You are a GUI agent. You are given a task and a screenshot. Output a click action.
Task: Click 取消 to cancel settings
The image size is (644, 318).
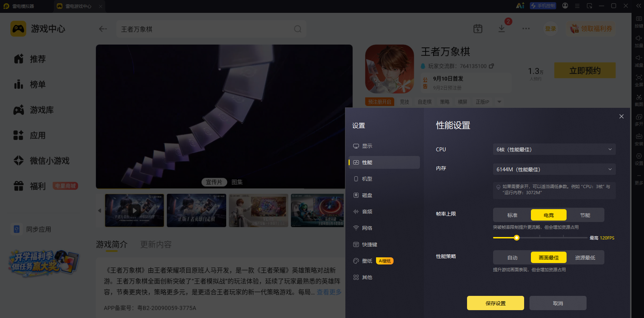tap(558, 303)
